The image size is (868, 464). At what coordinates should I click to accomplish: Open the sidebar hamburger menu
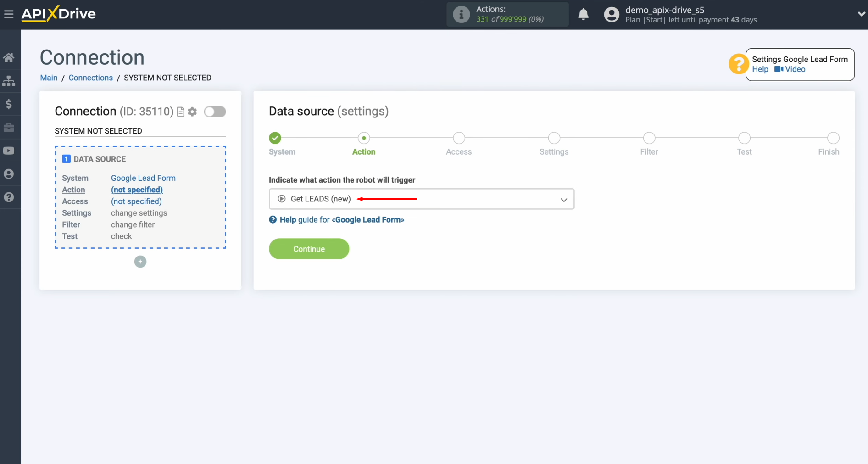[9, 14]
